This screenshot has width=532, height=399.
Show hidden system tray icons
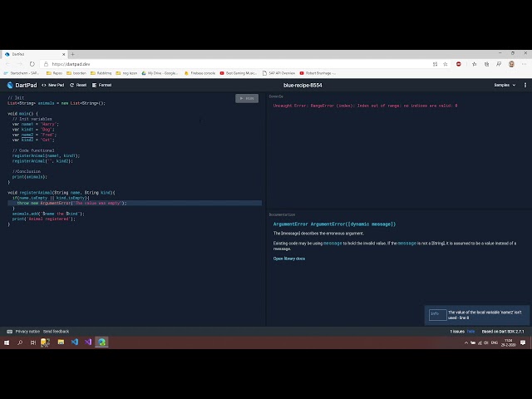tap(465, 342)
